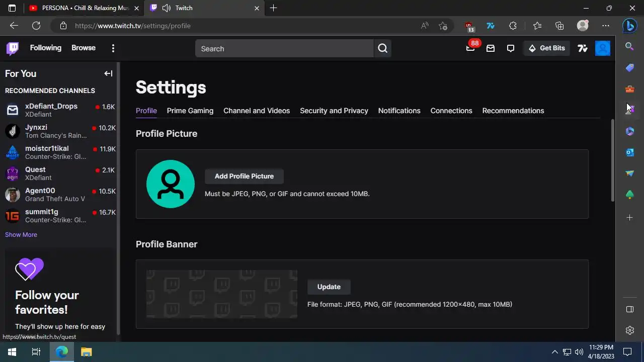644x362 pixels.
Task: Click the settings page vertical scrollbar
Action: point(613,160)
